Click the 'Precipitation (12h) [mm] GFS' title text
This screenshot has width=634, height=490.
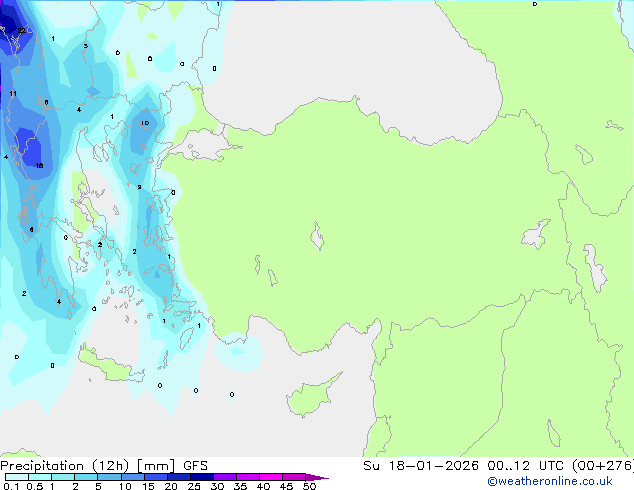(104, 466)
